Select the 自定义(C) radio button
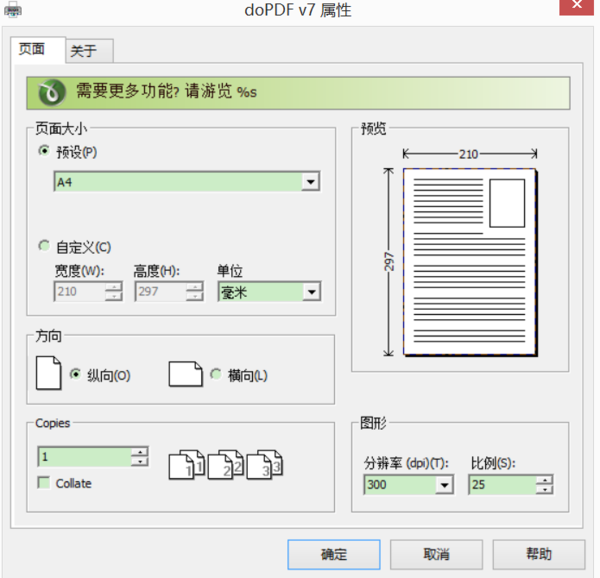 [44, 246]
